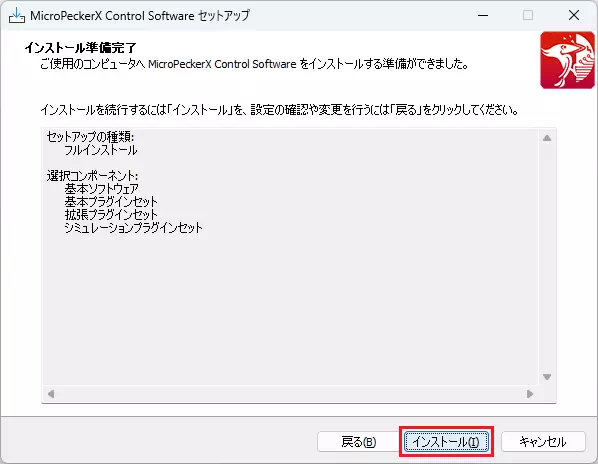Click the installer icon in the title bar
Image resolution: width=598 pixels, height=464 pixels.
[16, 16]
